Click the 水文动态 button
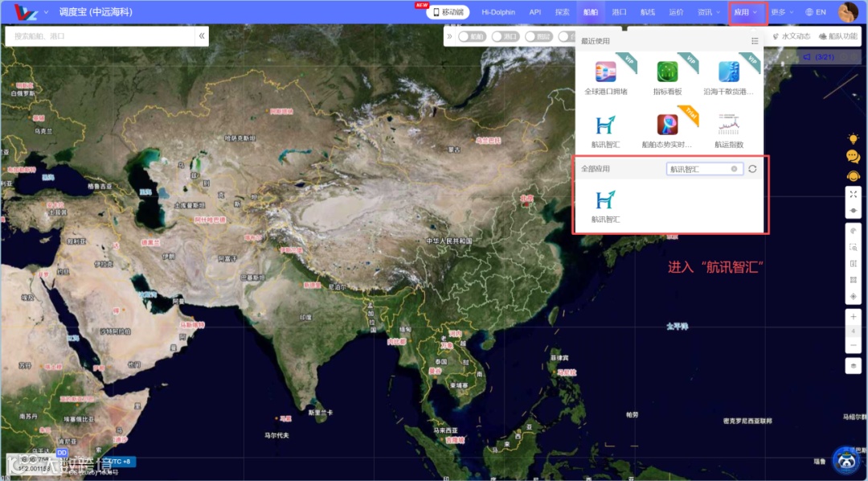Screen dimensions: 868x481 pyautogui.click(x=792, y=36)
